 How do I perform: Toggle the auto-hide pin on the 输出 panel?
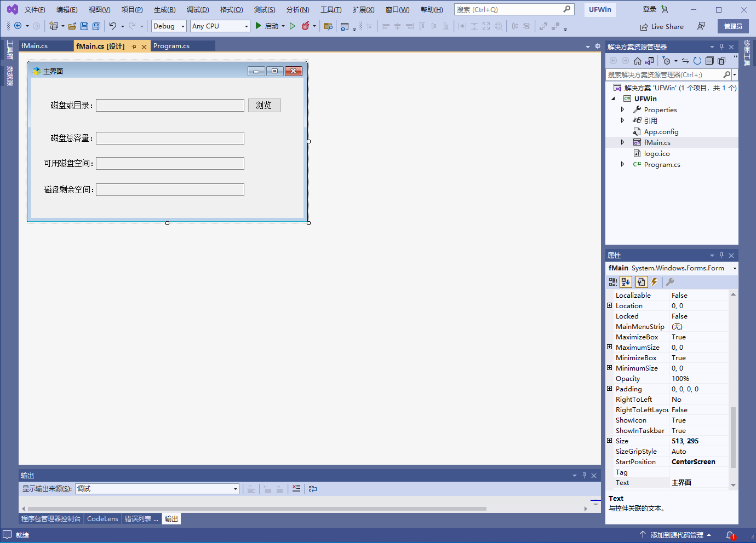pyautogui.click(x=584, y=475)
